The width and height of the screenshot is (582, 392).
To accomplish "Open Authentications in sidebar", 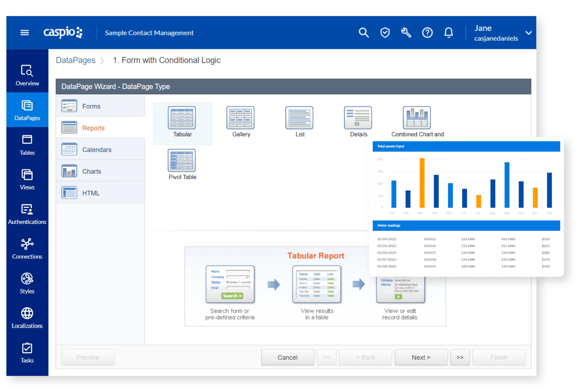I will [27, 214].
